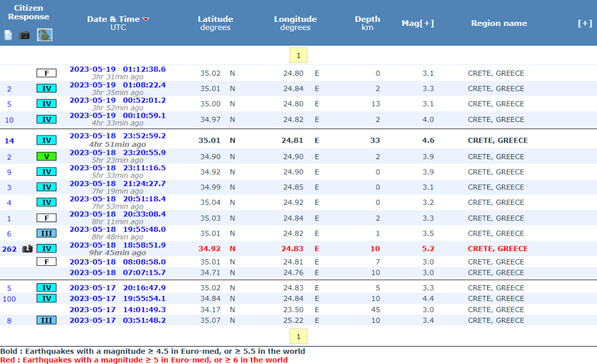This screenshot has height=364, width=597.
Task: Expand the Mag[+] column header
Action: pyautogui.click(x=417, y=23)
